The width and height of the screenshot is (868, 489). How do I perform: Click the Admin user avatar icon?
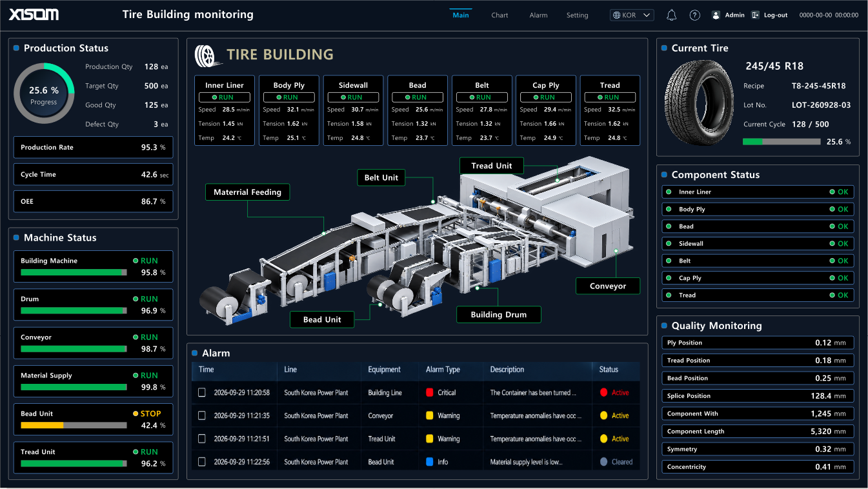pos(716,15)
